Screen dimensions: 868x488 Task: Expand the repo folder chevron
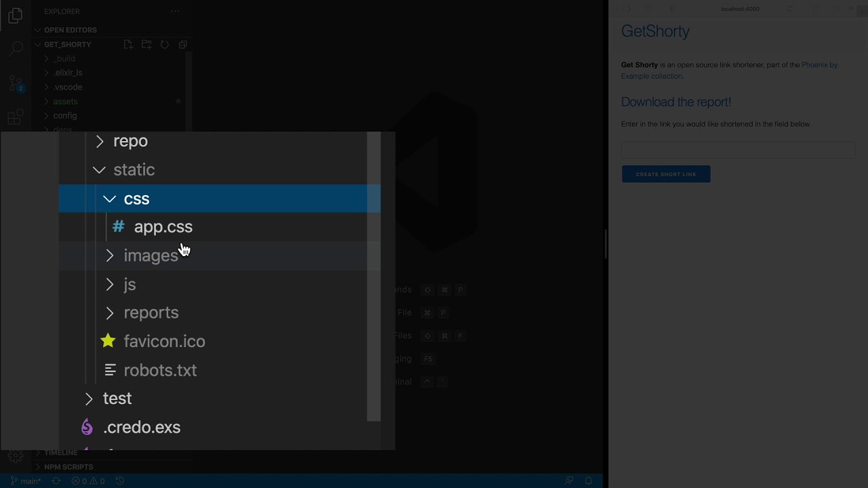coord(100,141)
